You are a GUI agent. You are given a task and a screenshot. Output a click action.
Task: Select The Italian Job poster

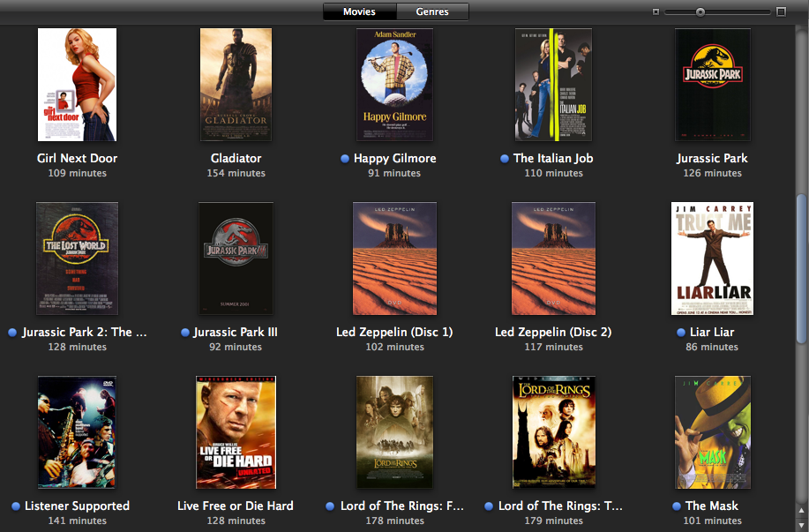click(554, 85)
